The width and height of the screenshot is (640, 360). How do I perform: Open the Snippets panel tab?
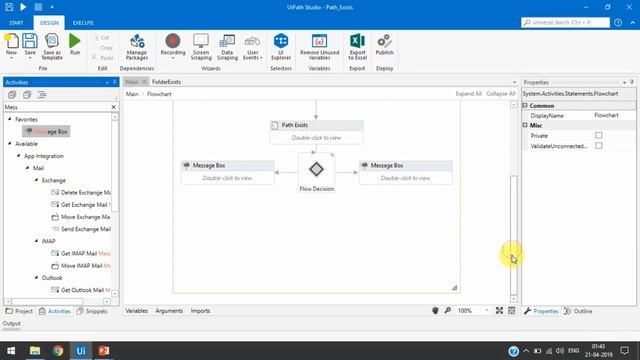[x=92, y=311]
